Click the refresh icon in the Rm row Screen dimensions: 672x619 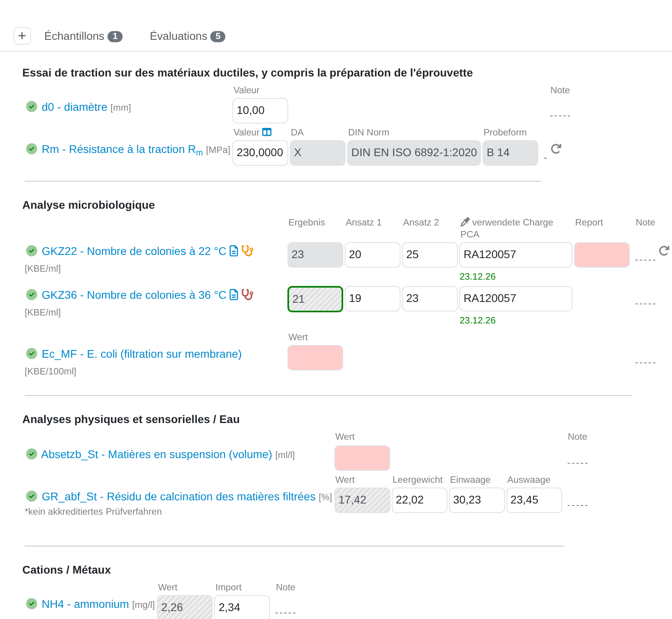click(x=556, y=149)
